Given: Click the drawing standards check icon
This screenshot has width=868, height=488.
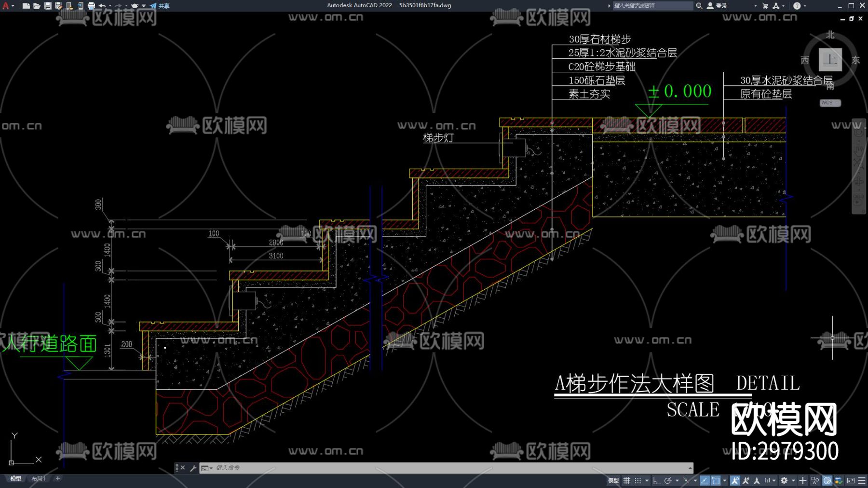Looking at the screenshot, I should point(839,480).
